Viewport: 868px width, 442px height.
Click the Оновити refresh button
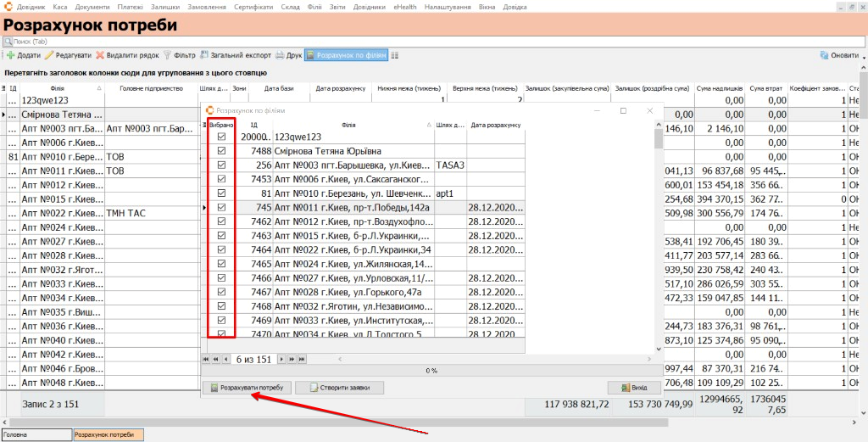[x=839, y=55]
